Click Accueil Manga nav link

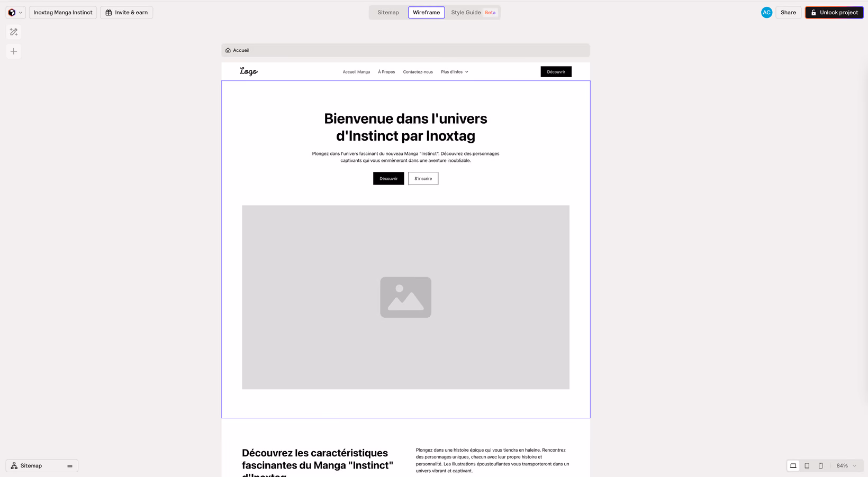click(x=356, y=72)
